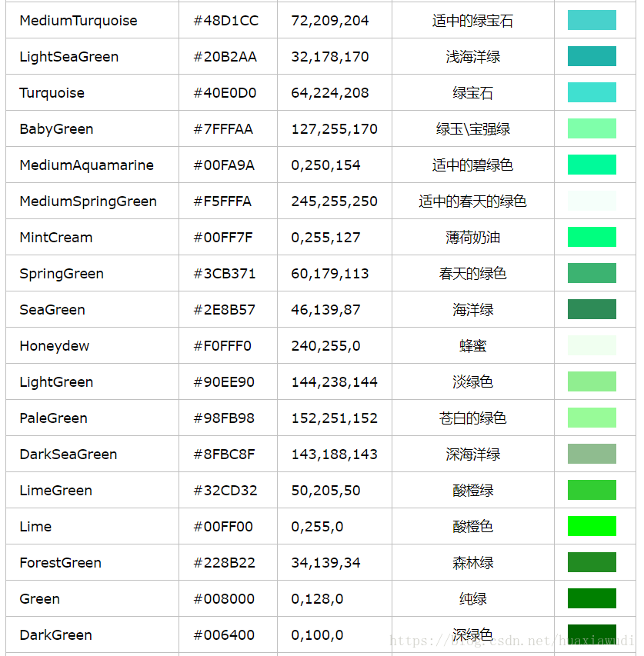Select the LightGreen color swatch
The width and height of the screenshot is (644, 656).
[x=592, y=381]
